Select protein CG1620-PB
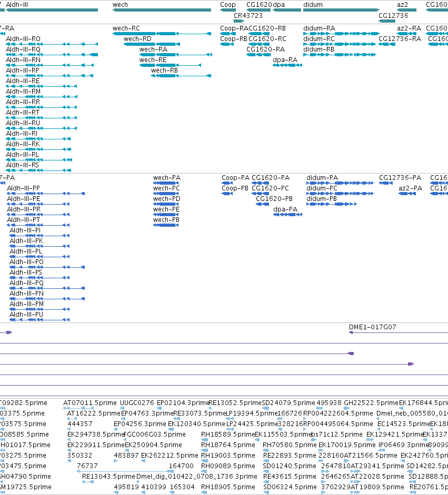 (263, 204)
